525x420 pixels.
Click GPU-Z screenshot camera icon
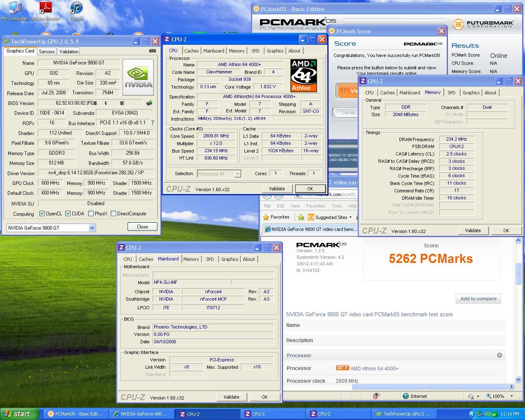coord(152,51)
